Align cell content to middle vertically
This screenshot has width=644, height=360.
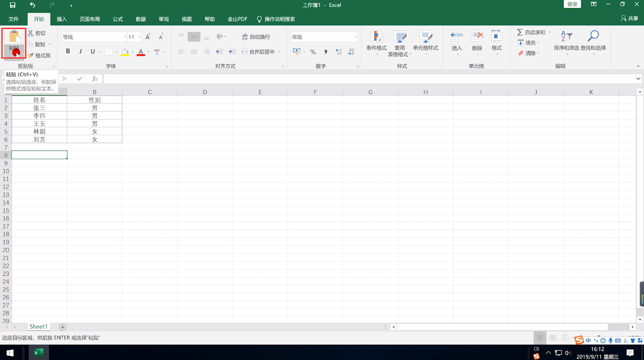[x=194, y=37]
